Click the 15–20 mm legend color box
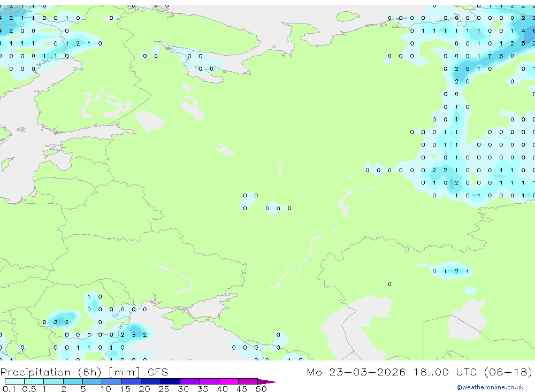Image resolution: width=535 pixels, height=392 pixels. (132, 381)
